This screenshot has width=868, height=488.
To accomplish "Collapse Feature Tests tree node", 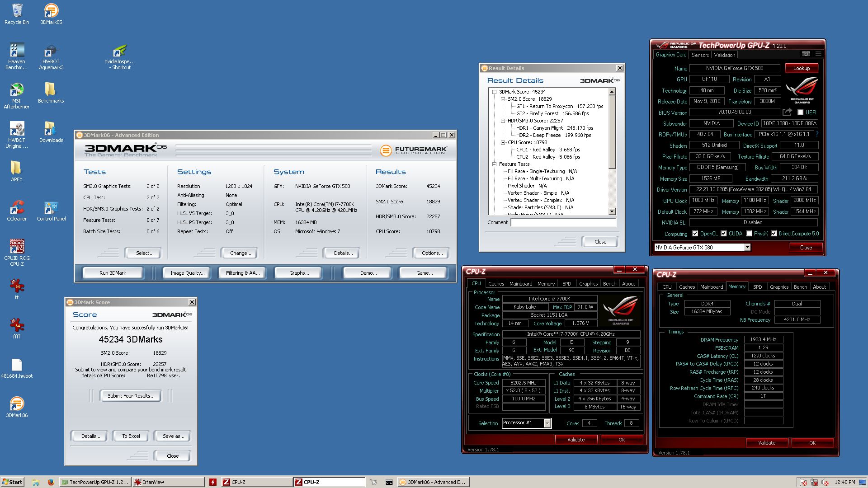I will (x=495, y=164).
